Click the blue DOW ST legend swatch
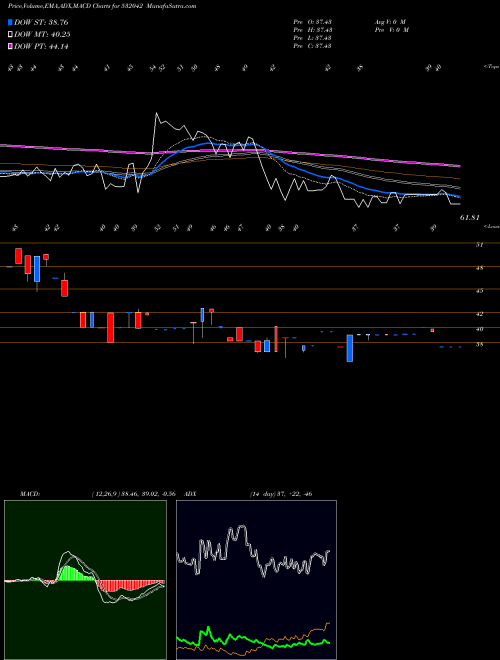 pyautogui.click(x=11, y=22)
